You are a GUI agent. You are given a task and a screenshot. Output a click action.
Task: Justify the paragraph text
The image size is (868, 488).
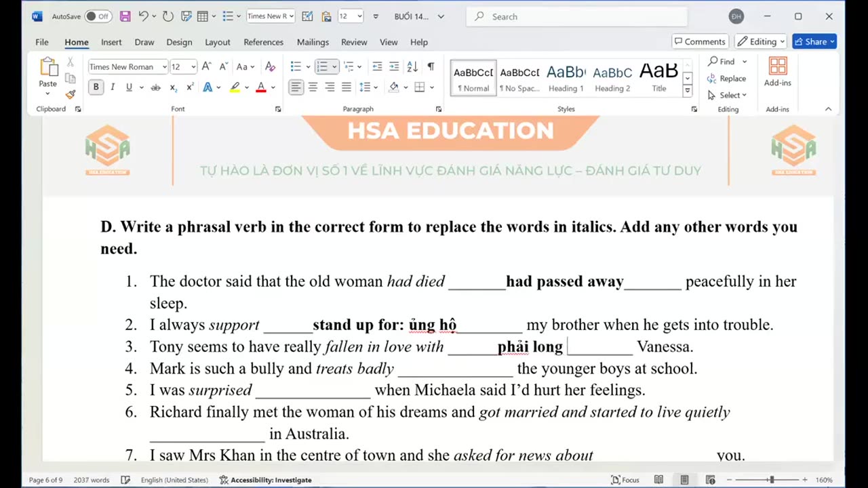click(347, 87)
